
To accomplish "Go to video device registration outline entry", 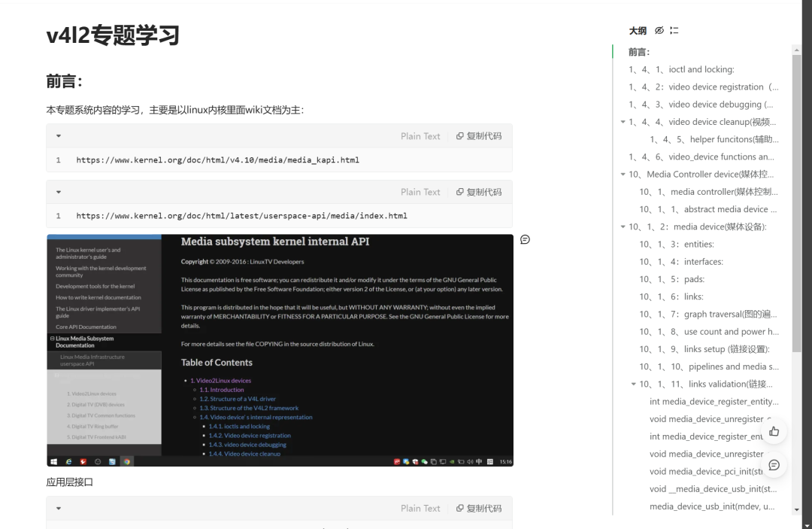I will (x=703, y=87).
